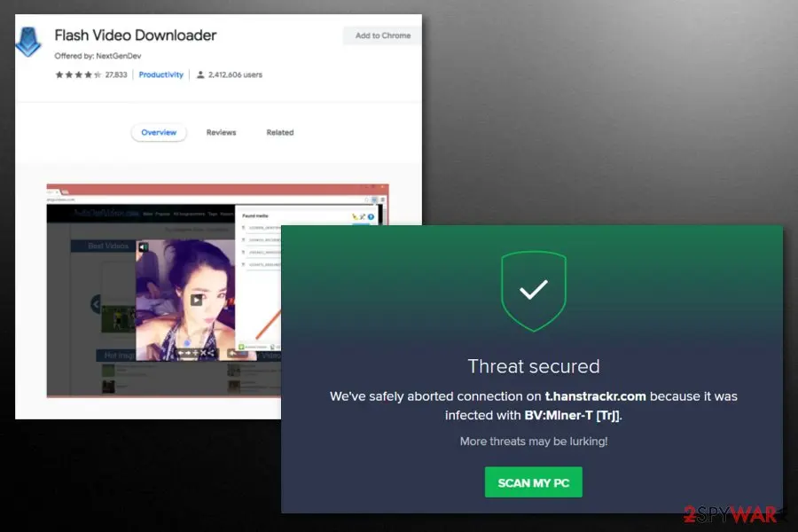This screenshot has width=798, height=532.
Task: Switch to the Reviews tab
Action: tap(221, 132)
